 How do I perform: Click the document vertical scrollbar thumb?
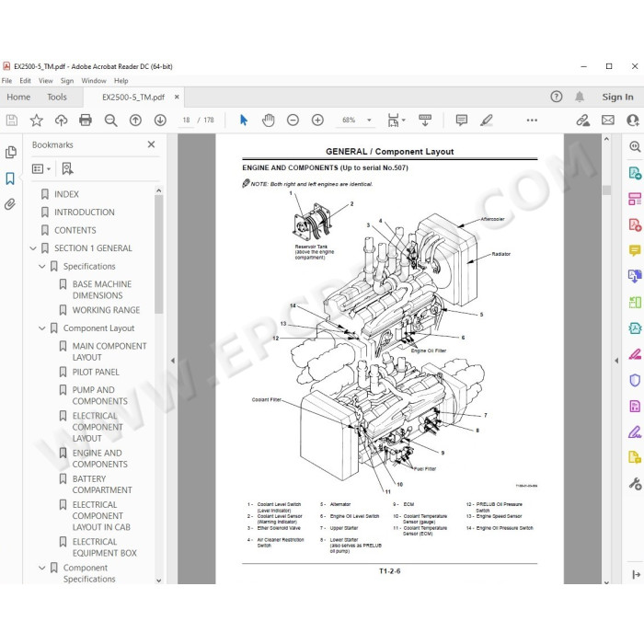[606, 190]
